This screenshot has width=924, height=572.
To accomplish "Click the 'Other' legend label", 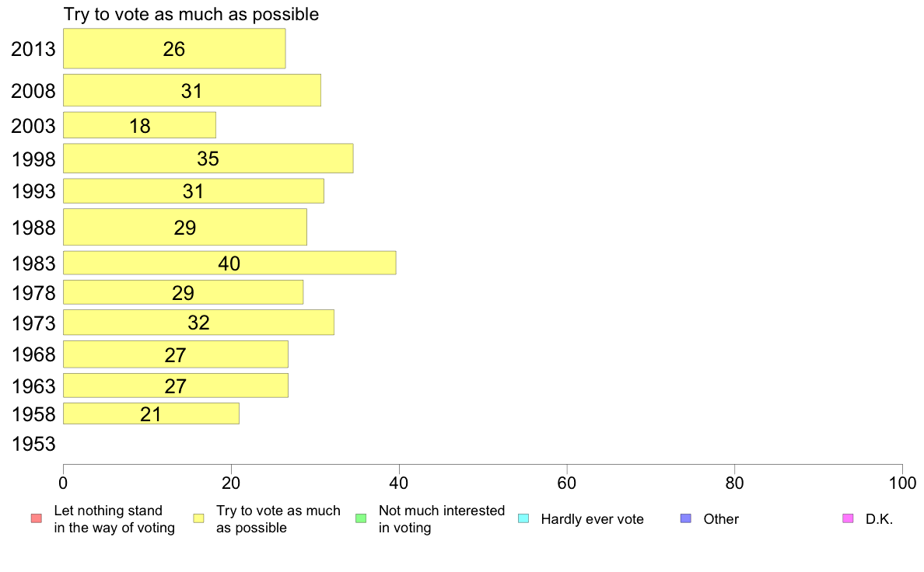I will 721,519.
